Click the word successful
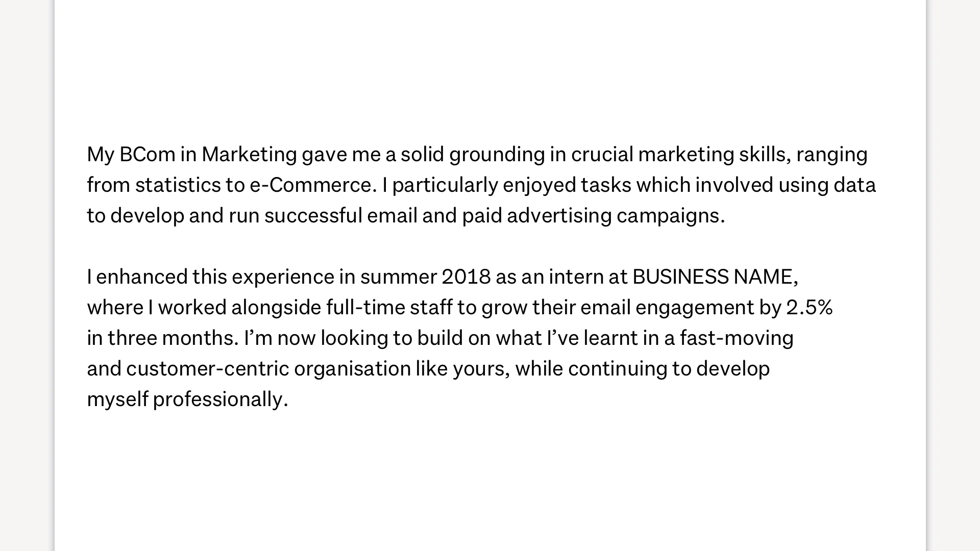The width and height of the screenshot is (980, 551). click(x=313, y=216)
